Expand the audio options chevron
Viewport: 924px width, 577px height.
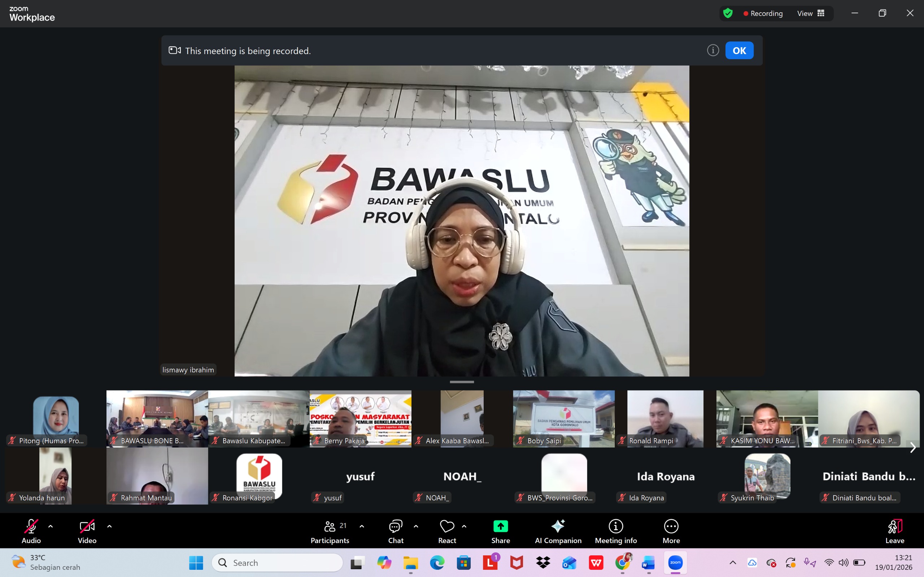52,527
